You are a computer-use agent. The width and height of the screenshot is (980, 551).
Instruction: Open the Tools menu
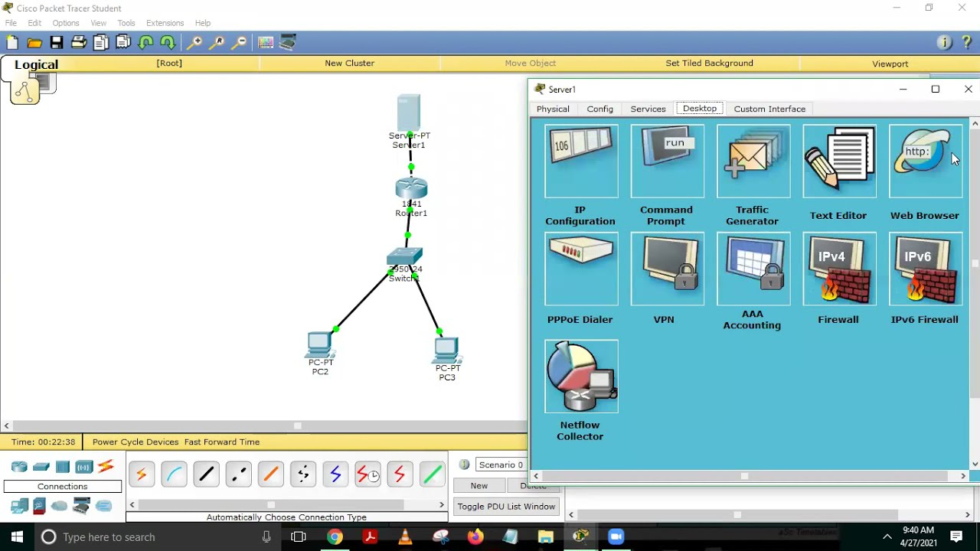click(126, 23)
